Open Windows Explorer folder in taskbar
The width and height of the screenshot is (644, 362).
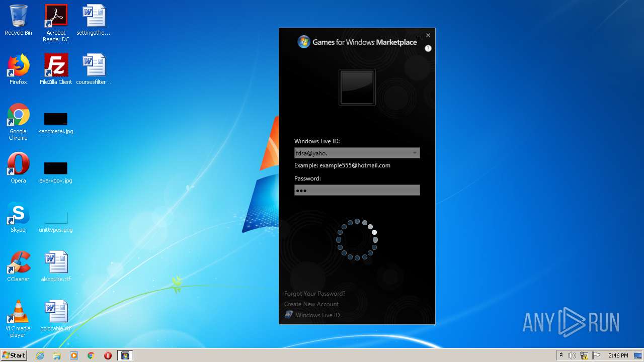(57, 355)
